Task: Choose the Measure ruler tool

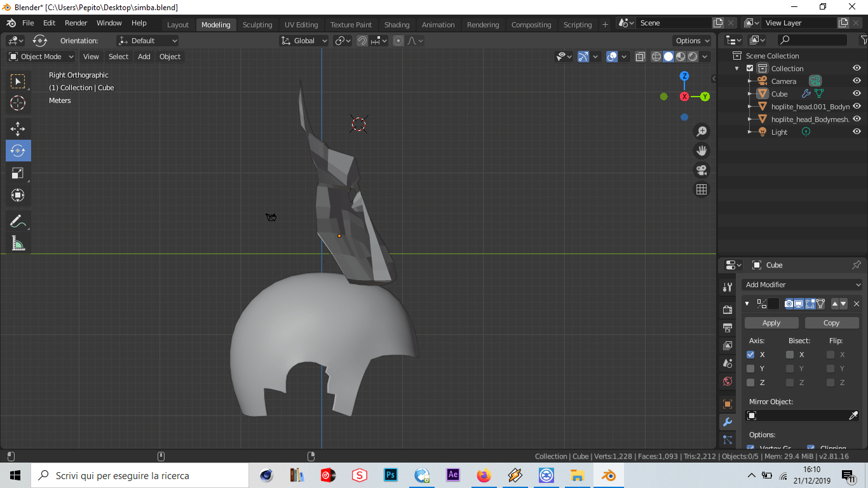Action: (x=18, y=243)
